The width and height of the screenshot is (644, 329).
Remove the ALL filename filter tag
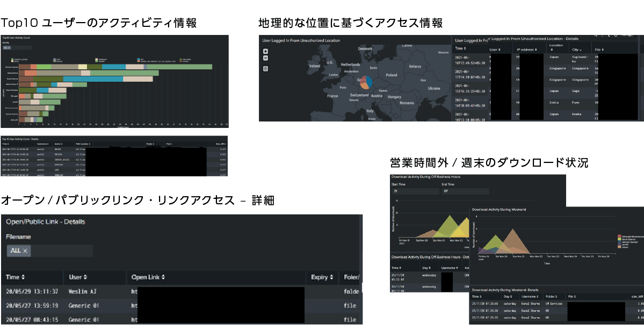25,251
